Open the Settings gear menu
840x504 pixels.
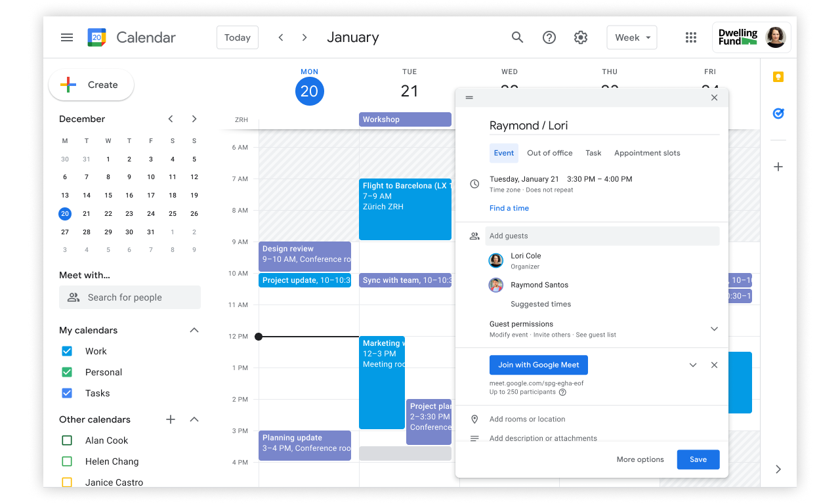(x=580, y=37)
